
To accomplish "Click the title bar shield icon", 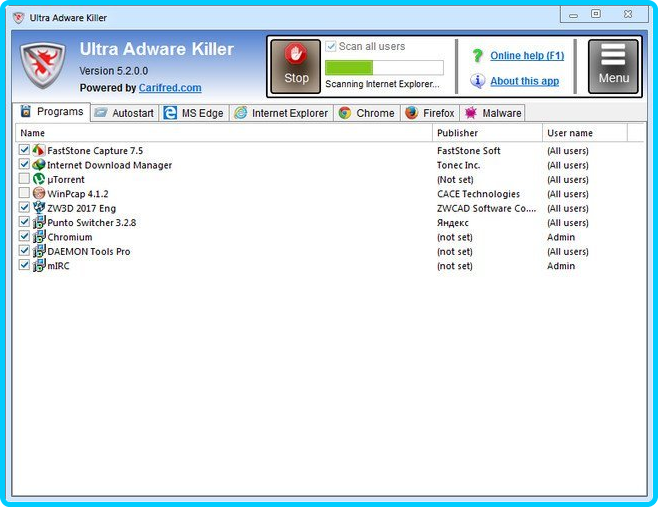I will 18,18.
